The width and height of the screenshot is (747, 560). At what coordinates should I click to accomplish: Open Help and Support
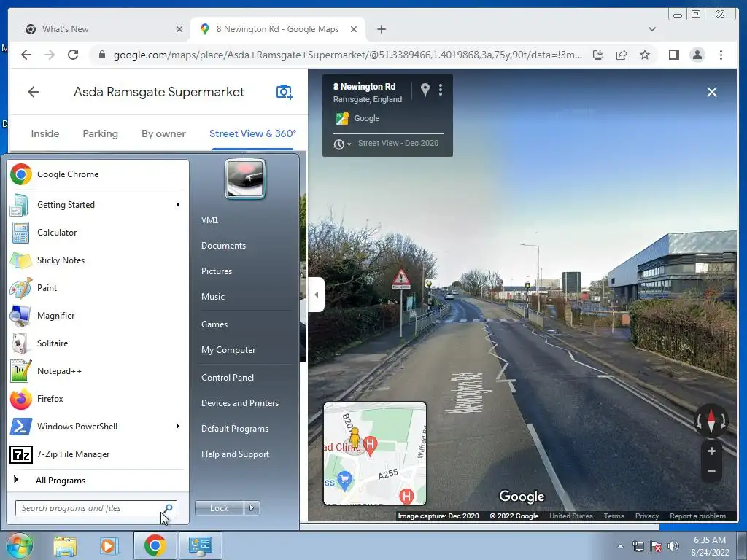click(235, 454)
